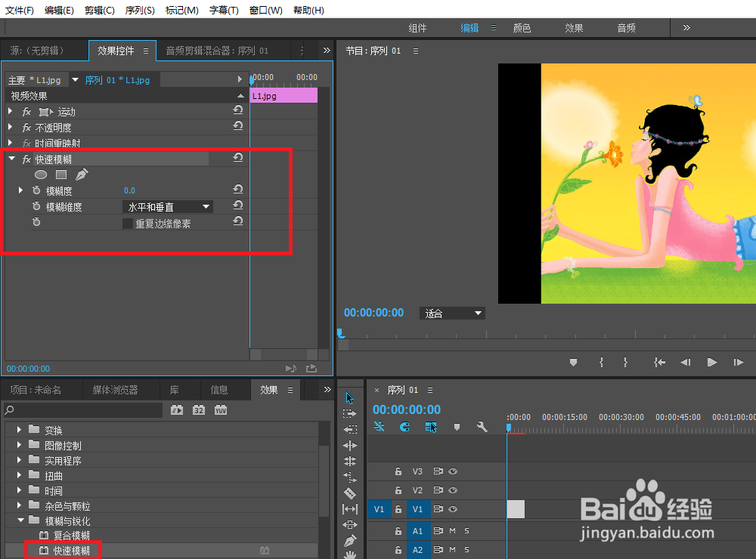Toggle the fx switch of 快速模糊

(x=26, y=159)
